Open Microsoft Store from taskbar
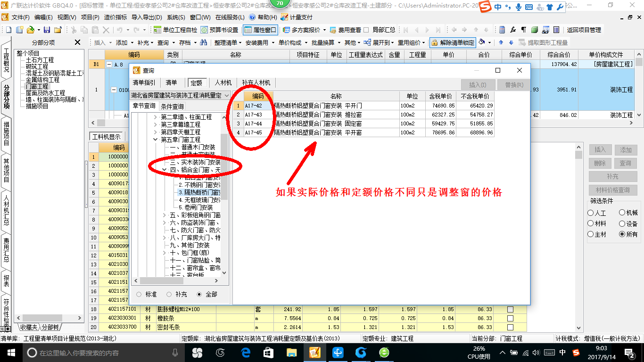Viewport: 644px width, 362px height. pyautogui.click(x=268, y=353)
